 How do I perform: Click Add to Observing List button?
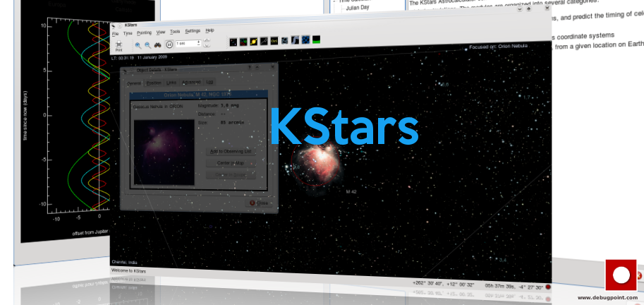pyautogui.click(x=231, y=151)
